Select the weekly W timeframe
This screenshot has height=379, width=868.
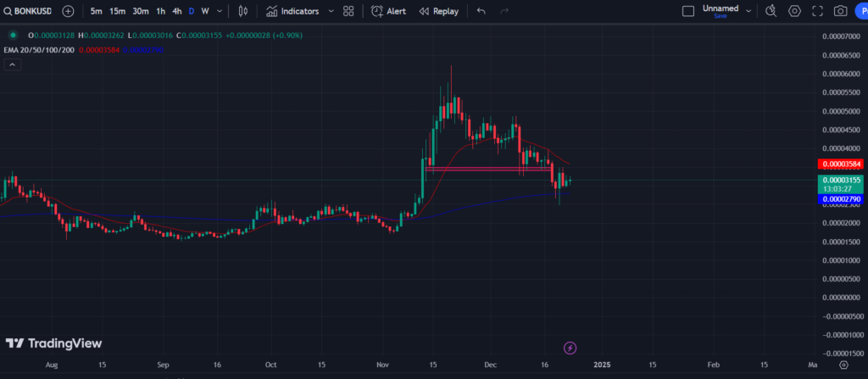pos(205,11)
